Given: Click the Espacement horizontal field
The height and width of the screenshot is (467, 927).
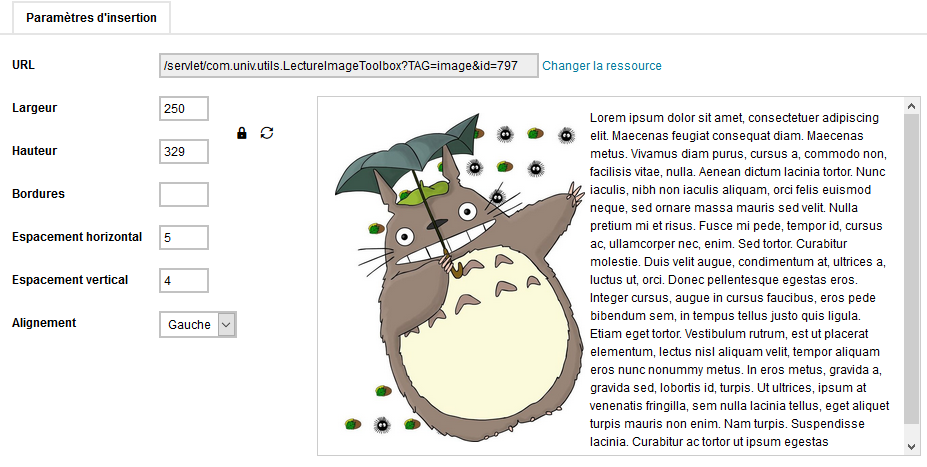Looking at the screenshot, I should (x=184, y=238).
